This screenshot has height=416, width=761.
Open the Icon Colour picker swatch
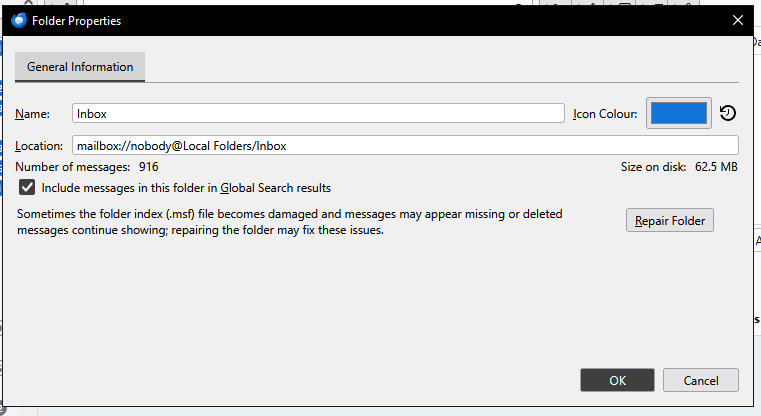(679, 114)
